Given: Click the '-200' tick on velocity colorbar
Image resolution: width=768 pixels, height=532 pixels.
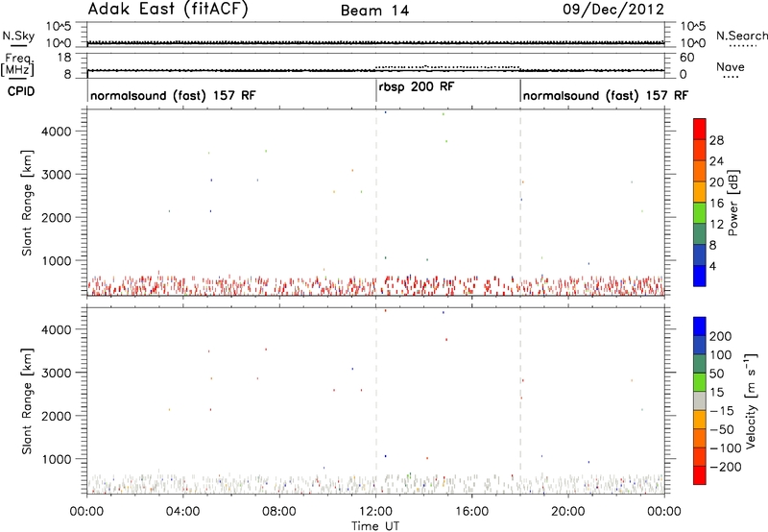Looking at the screenshot, I should point(726,467).
